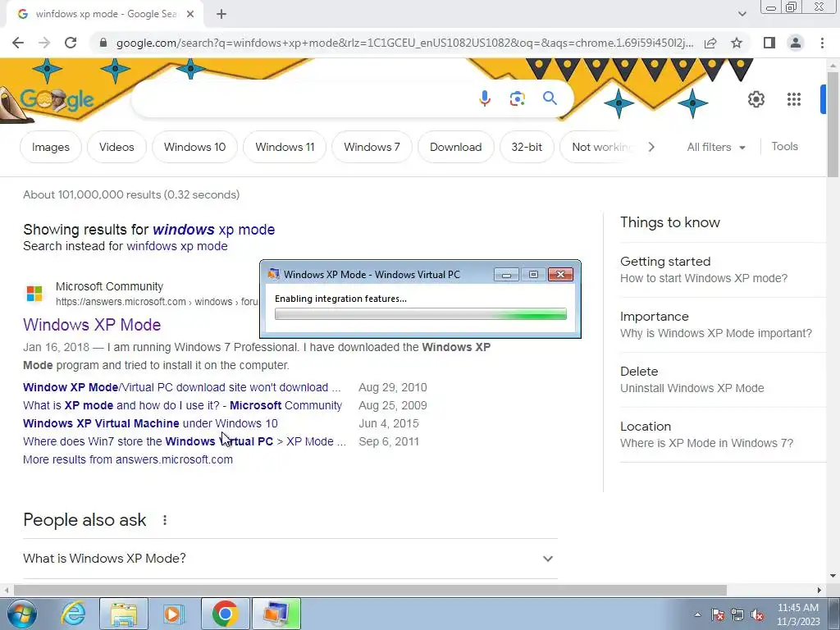This screenshot has height=630, width=840.
Task: Open the network tray icon
Action: pos(737,614)
